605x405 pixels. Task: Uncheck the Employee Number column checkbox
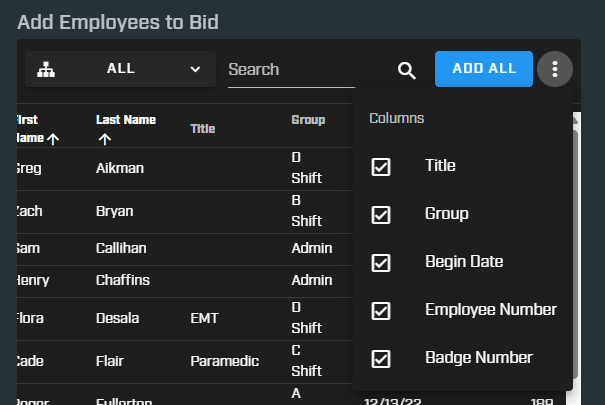(x=381, y=311)
